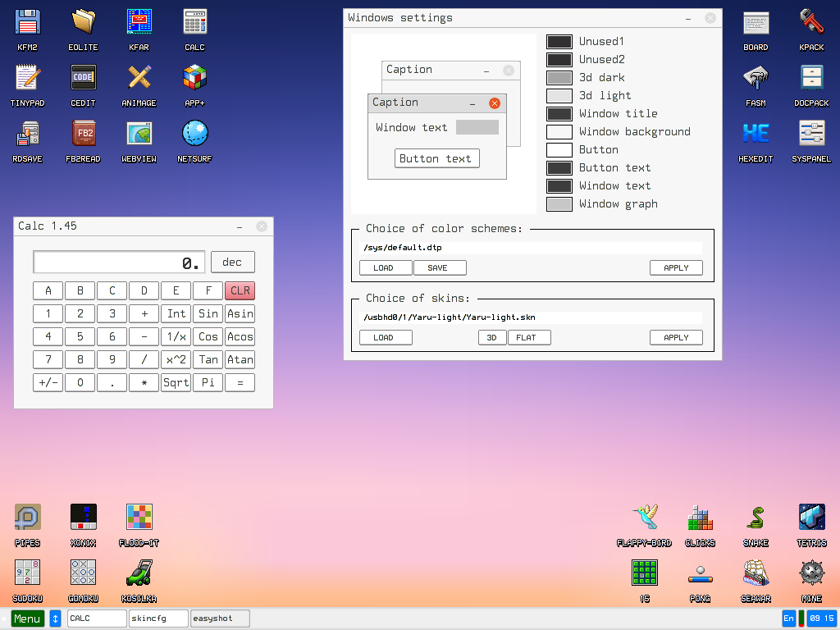Launch the Kosilka lawnmower game icon

(139, 574)
